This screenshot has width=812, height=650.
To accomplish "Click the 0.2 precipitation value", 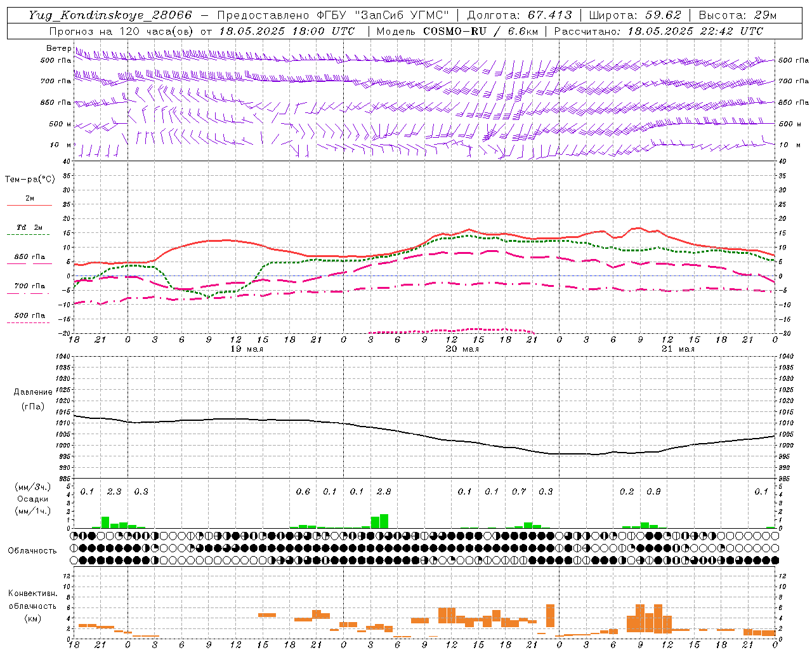I will point(627,492).
